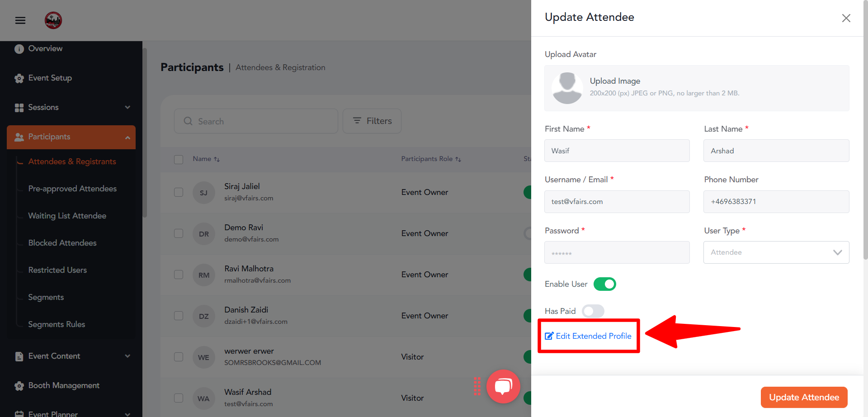Click the event logo icon in header

click(x=53, y=20)
